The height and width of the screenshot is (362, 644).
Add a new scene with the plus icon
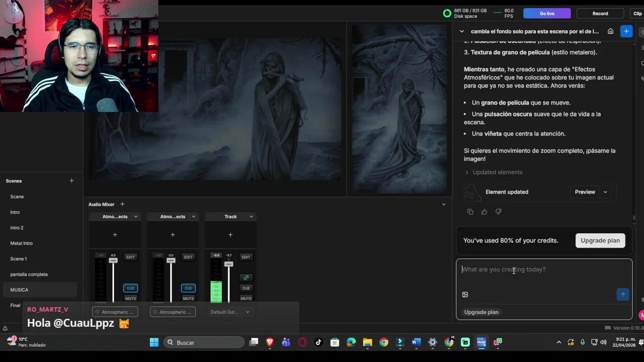click(71, 180)
